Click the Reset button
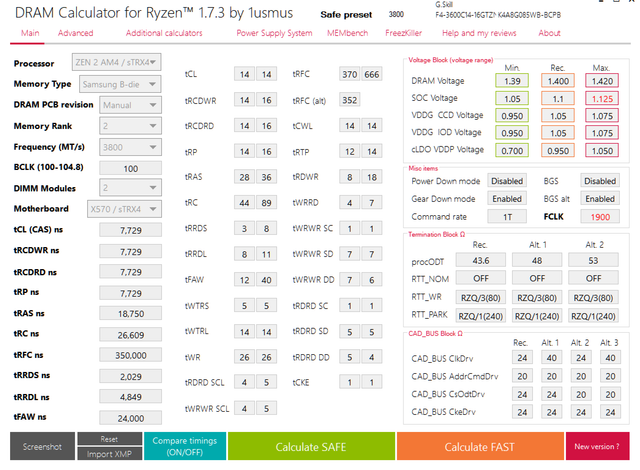640x470 pixels. (109, 439)
